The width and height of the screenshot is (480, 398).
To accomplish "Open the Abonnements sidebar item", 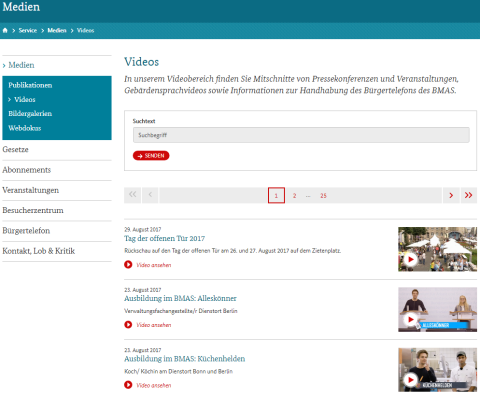I will [x=27, y=170].
